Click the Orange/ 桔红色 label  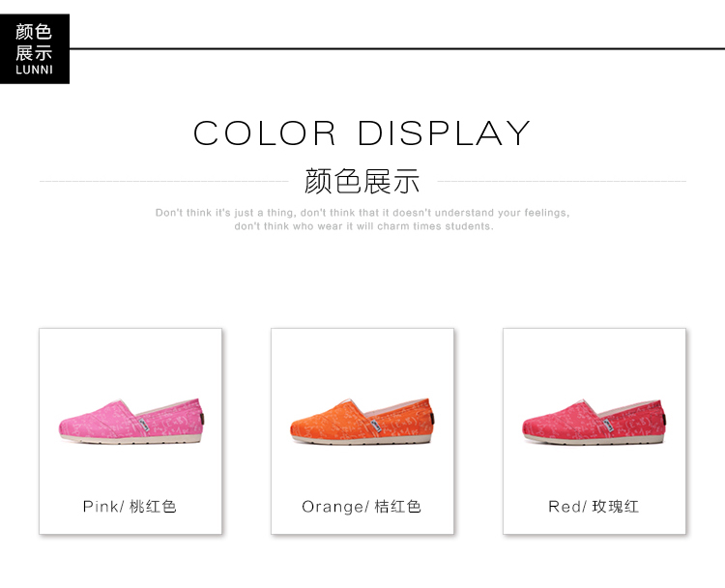pos(362,506)
